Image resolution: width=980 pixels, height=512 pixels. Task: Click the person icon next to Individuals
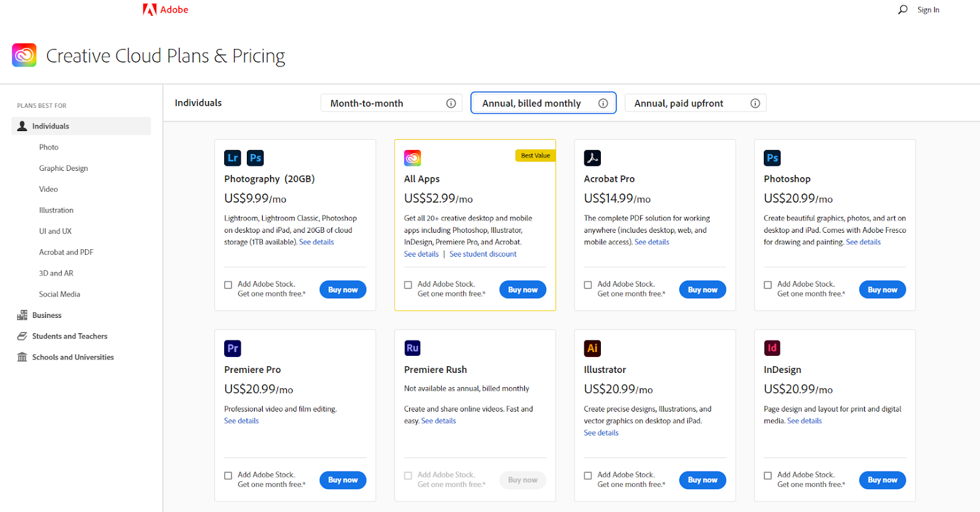click(x=22, y=126)
